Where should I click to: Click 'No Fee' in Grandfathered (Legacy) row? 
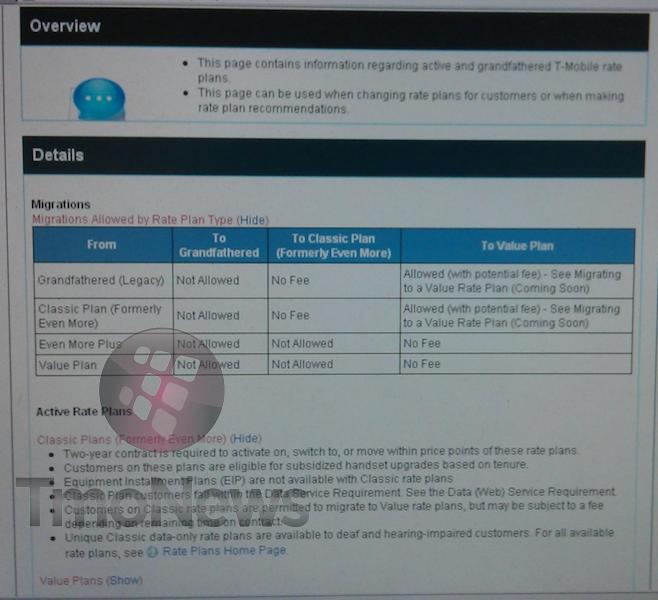point(290,280)
